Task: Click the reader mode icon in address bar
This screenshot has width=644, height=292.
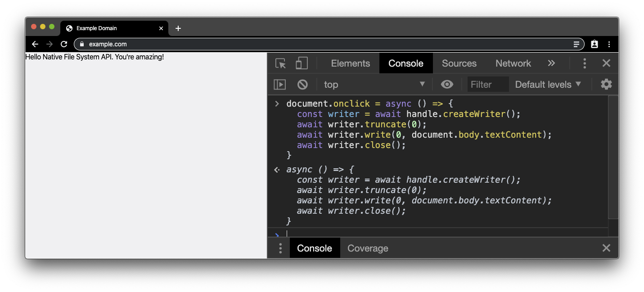Action: [x=576, y=44]
